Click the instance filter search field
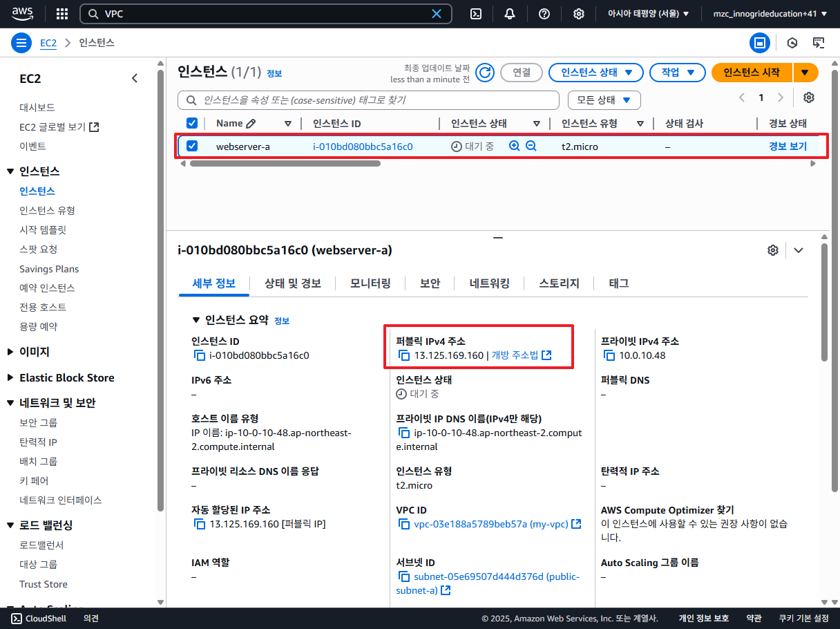This screenshot has height=629, width=840. 368,100
